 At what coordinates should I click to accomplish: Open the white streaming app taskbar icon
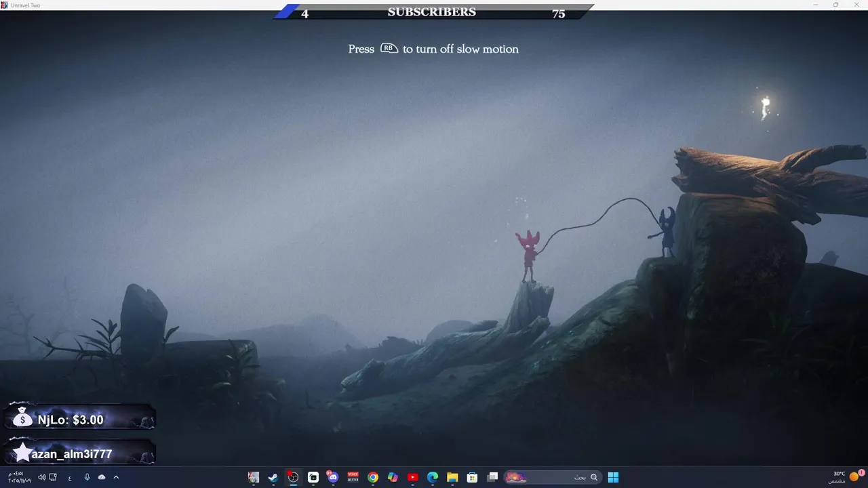click(313, 477)
